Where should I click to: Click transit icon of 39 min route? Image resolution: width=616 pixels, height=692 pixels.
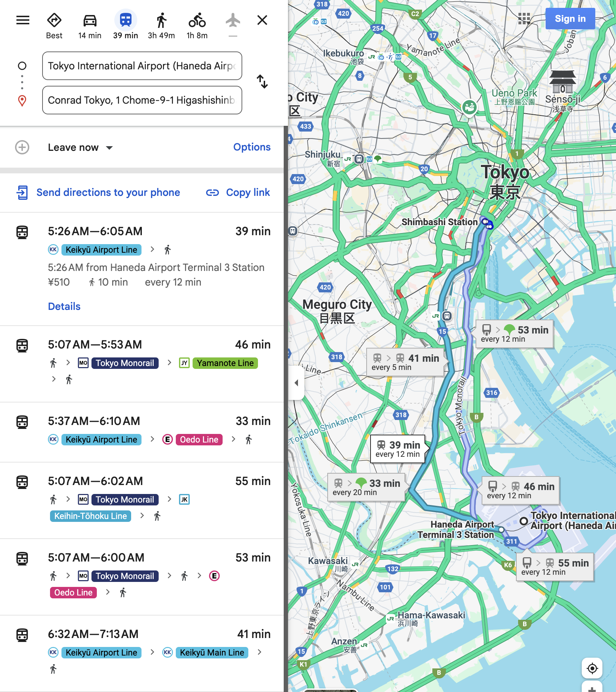coord(22,232)
